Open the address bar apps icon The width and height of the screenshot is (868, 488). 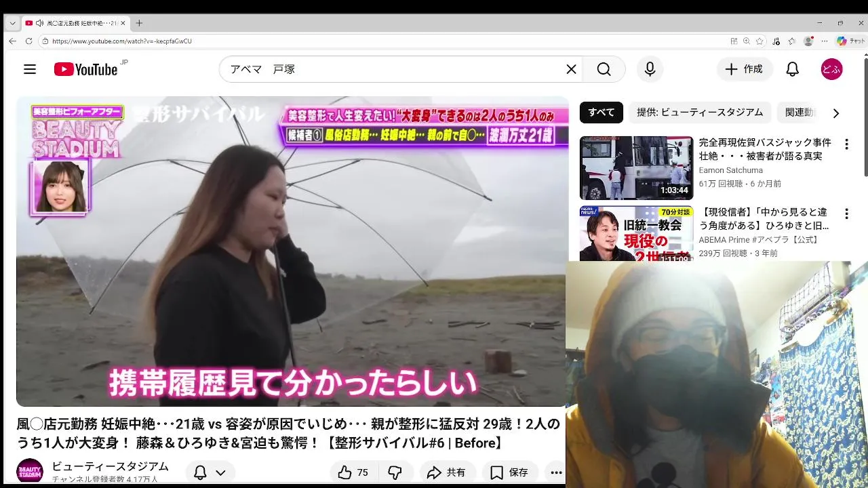[x=734, y=41]
